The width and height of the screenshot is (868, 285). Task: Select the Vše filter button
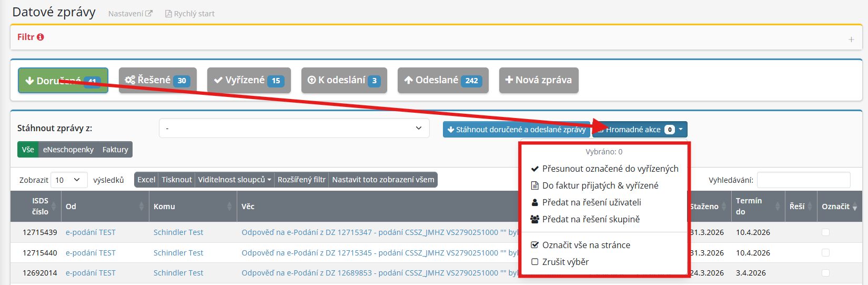pos(28,150)
